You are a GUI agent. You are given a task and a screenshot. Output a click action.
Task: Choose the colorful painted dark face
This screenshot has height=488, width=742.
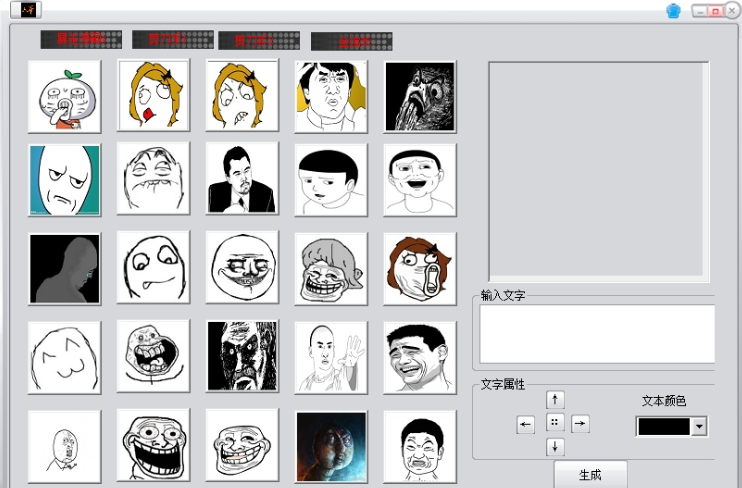tap(331, 447)
